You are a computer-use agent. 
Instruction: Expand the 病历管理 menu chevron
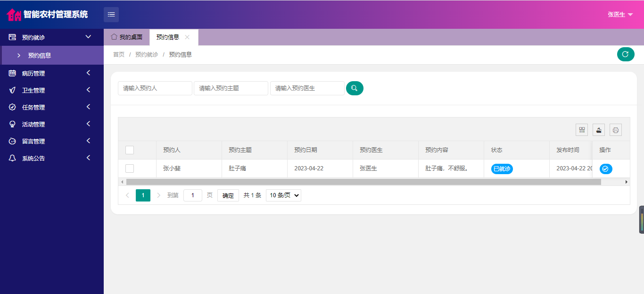88,73
